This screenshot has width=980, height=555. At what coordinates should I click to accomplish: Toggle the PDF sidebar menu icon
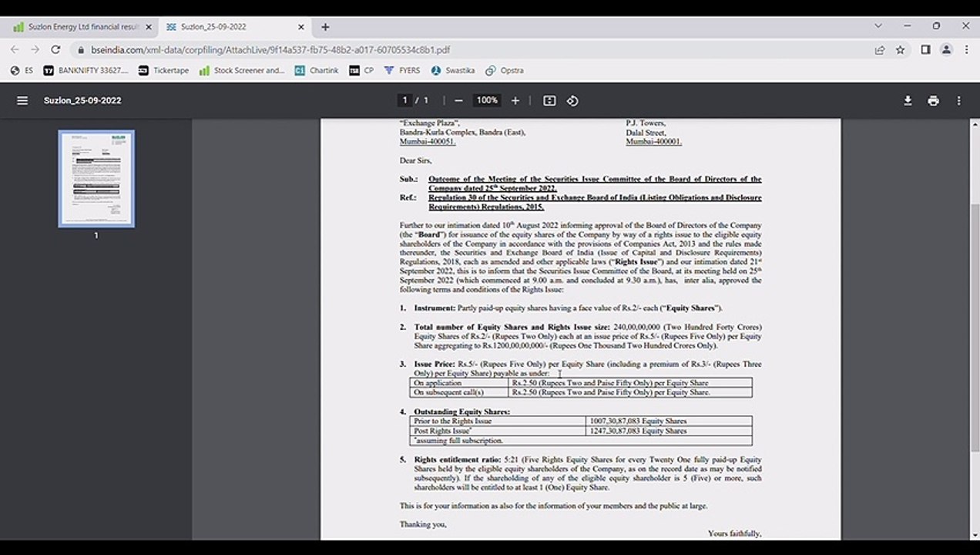click(22, 100)
